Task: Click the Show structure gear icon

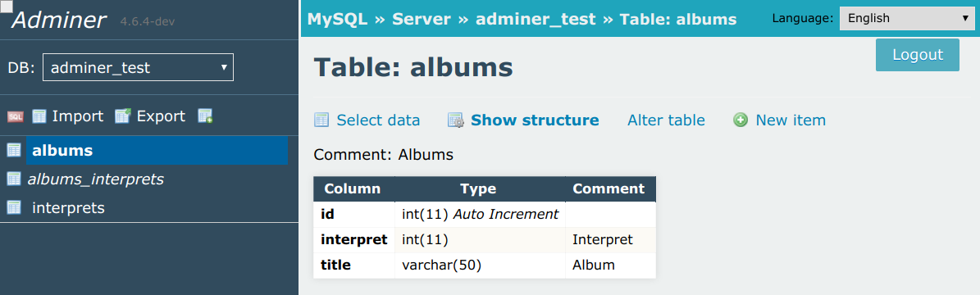Action: (x=456, y=120)
